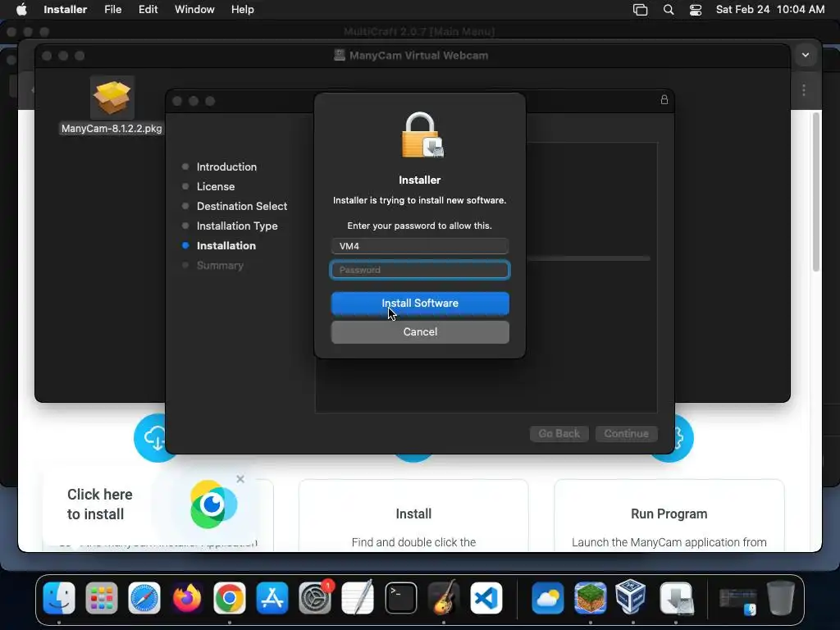
Task: Click the Continue button in installer
Action: [626, 433]
